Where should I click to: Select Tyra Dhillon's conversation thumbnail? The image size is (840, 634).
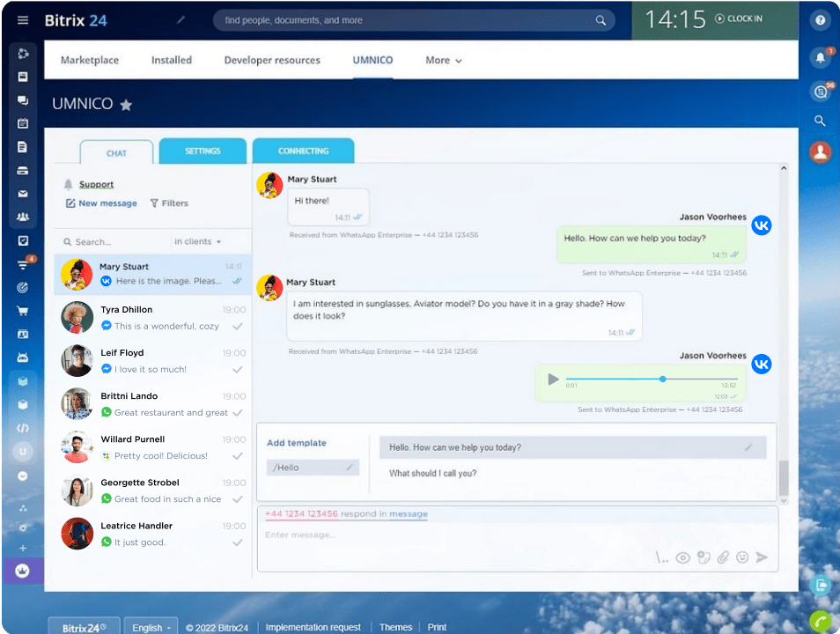pyautogui.click(x=77, y=317)
